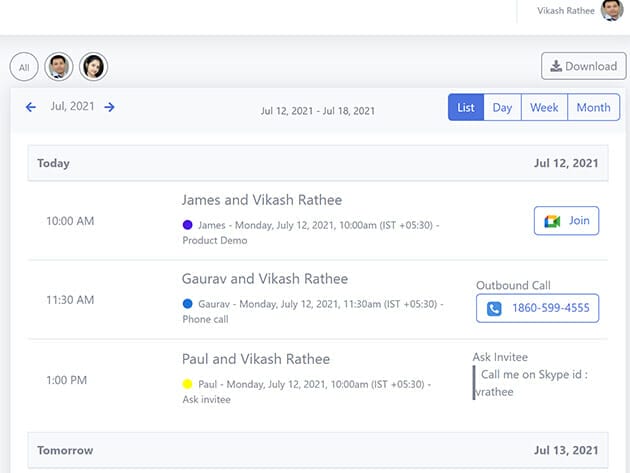The width and height of the screenshot is (630, 473).
Task: Open James and Vikash Rathee meeting
Action: tap(263, 200)
